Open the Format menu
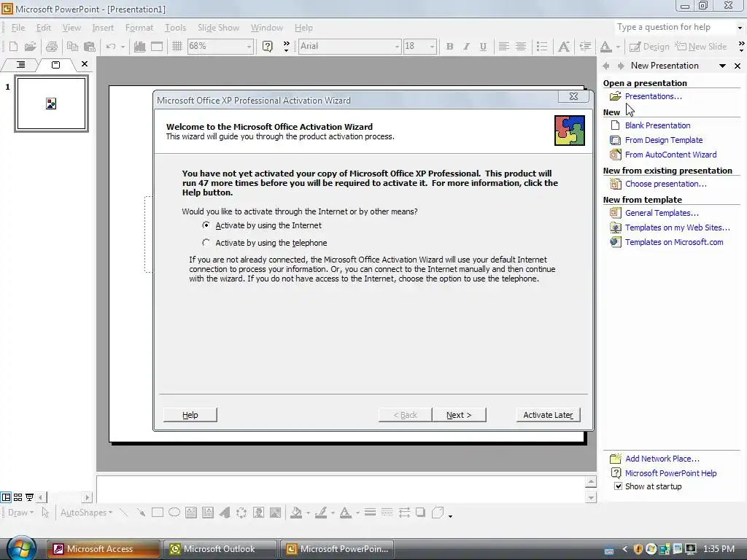Screen dimensions: 747x560 [x=139, y=28]
